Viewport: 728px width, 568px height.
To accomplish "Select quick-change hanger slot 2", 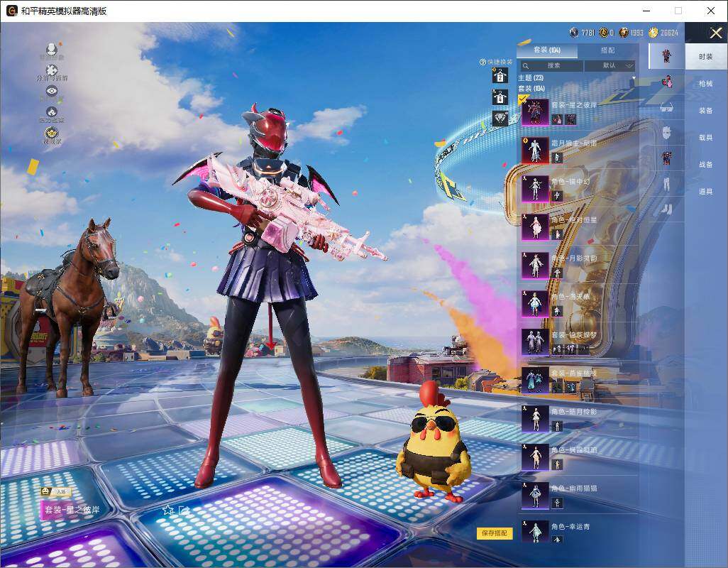I will pos(500,75).
